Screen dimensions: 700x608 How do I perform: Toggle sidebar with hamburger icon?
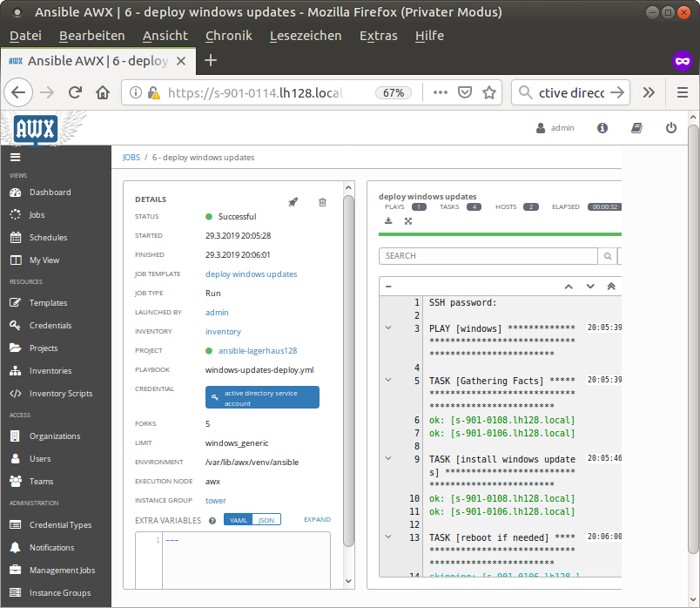16,158
